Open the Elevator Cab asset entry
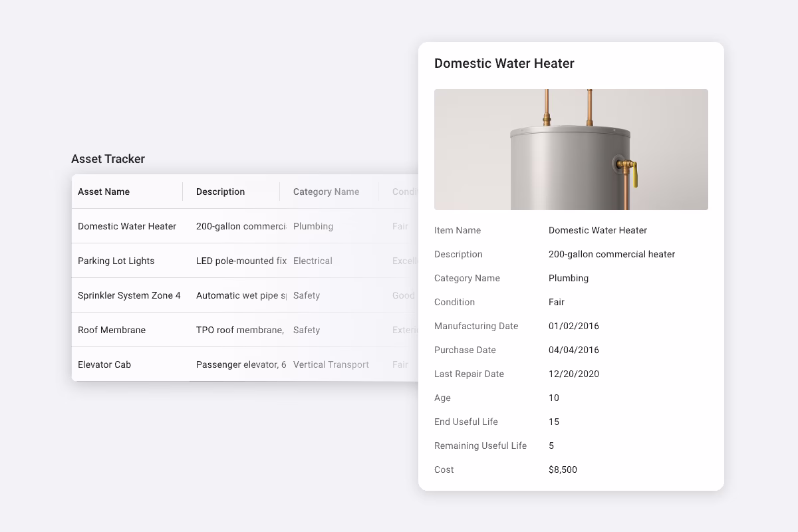This screenshot has width=798, height=532. (x=104, y=364)
